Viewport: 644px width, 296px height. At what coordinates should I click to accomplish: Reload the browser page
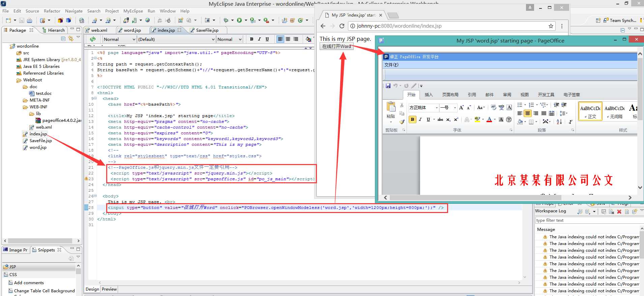342,26
